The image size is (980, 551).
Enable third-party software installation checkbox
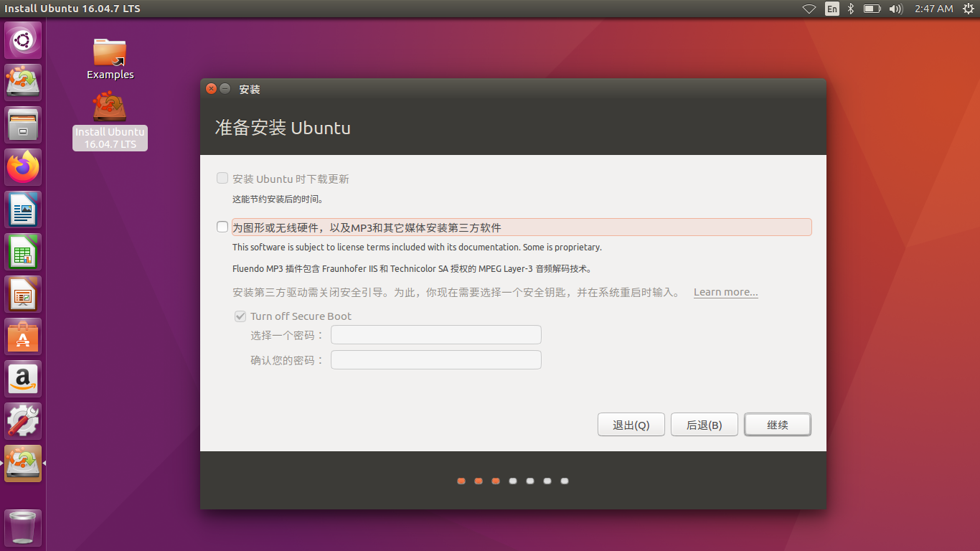[x=222, y=227]
